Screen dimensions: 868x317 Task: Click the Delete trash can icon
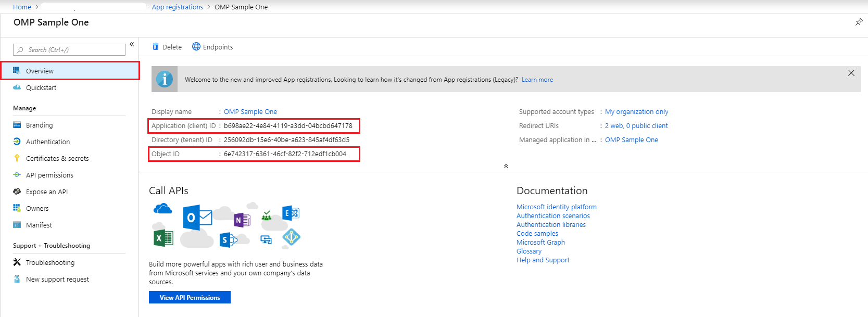point(156,47)
